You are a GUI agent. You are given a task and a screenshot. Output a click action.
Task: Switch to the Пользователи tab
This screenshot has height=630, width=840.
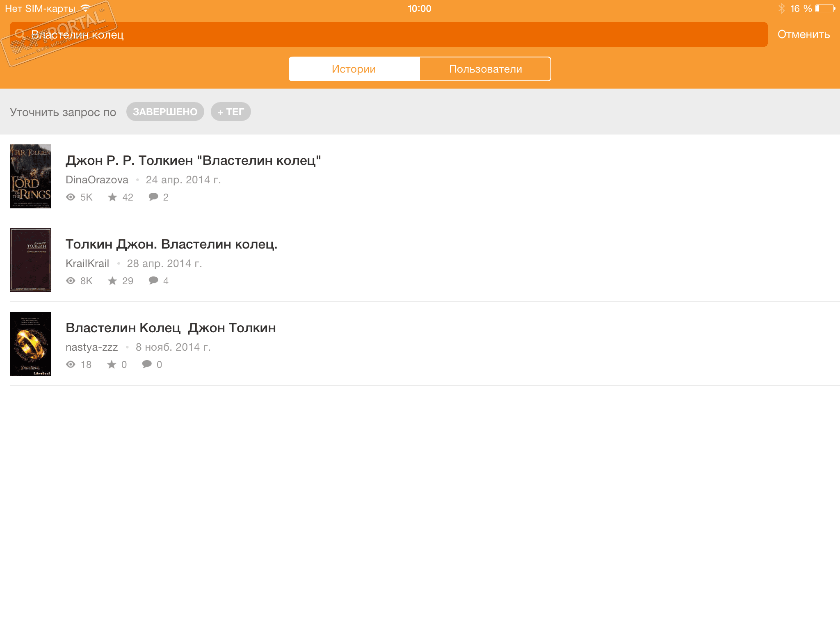click(x=485, y=69)
